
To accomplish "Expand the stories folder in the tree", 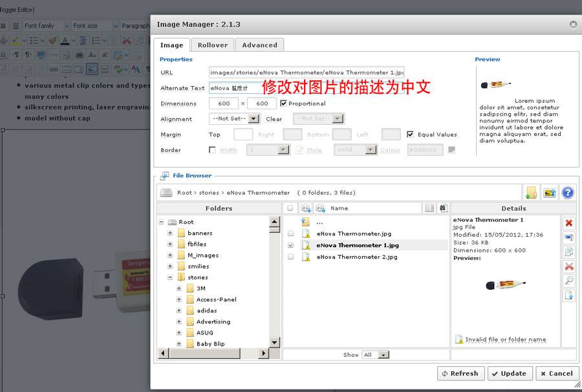I will 169,277.
